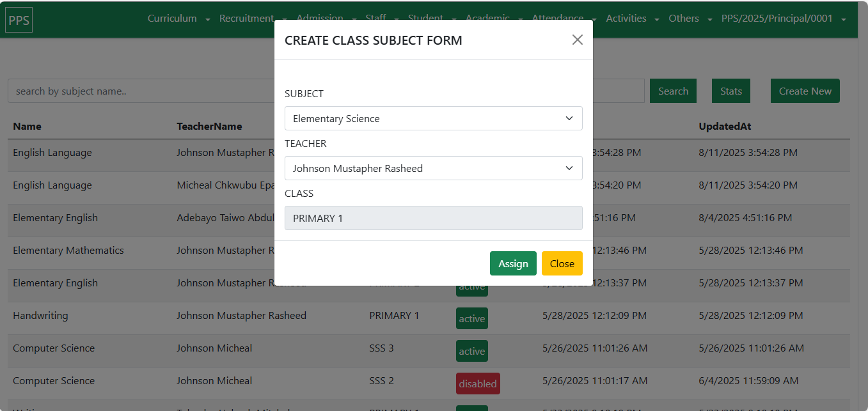Screen dimensions: 868x411
Task: Focus the search by subject name field
Action: point(141,91)
